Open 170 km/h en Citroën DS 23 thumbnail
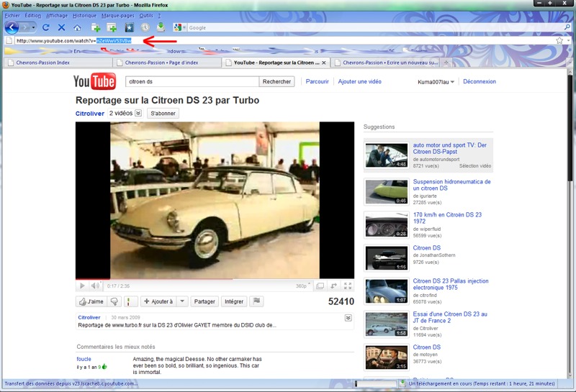This screenshot has height=392, width=576. tap(387, 224)
